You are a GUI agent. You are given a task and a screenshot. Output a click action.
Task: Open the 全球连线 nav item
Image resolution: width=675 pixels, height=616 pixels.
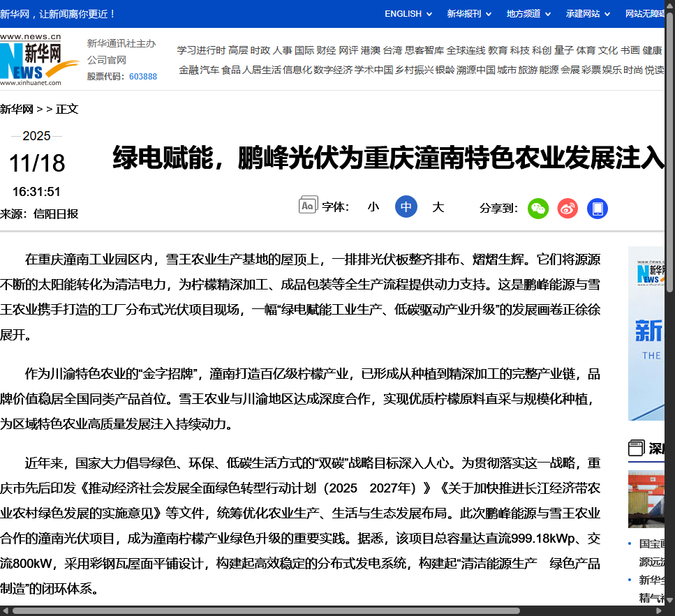coord(466,50)
